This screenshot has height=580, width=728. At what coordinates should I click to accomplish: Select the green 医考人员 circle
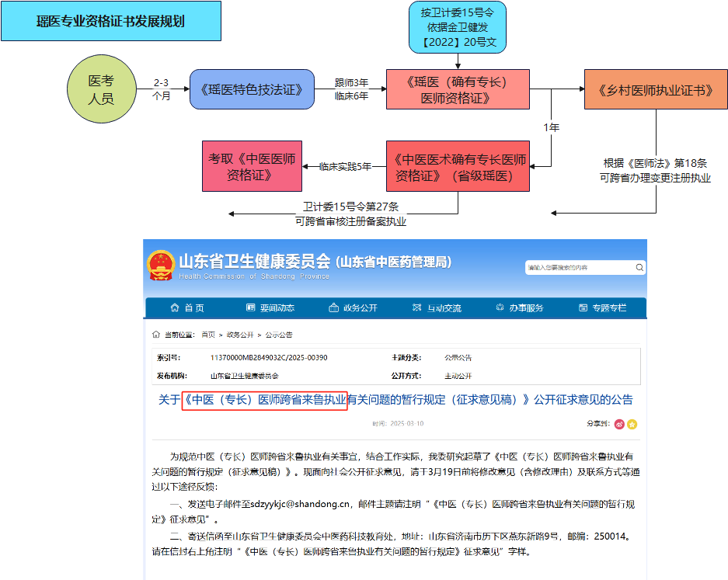coord(101,89)
